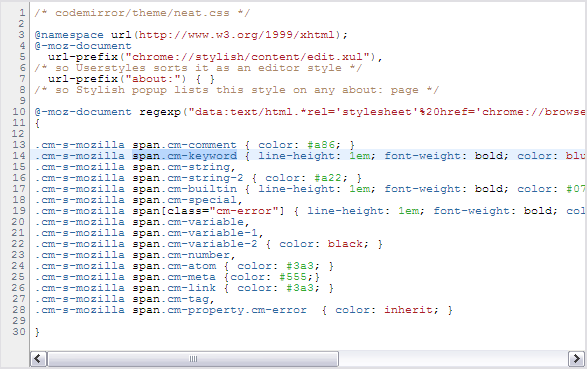Click comment about Stylish popup lists
Screen dimensions: 587x369
coord(237,90)
